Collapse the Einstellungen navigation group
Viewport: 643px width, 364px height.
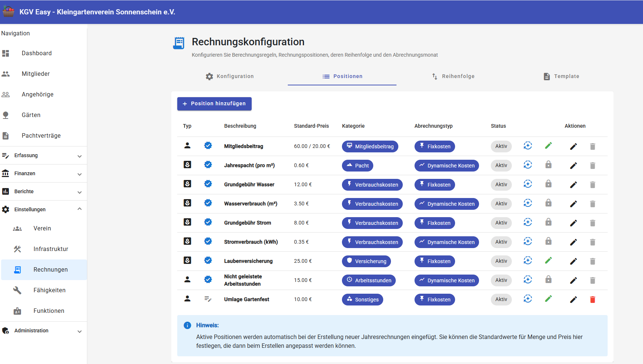[43, 209]
